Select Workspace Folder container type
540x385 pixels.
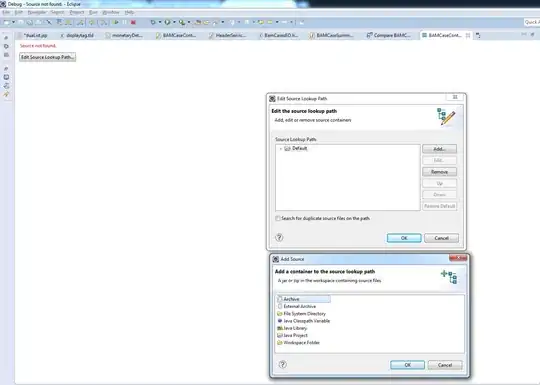coord(298,343)
